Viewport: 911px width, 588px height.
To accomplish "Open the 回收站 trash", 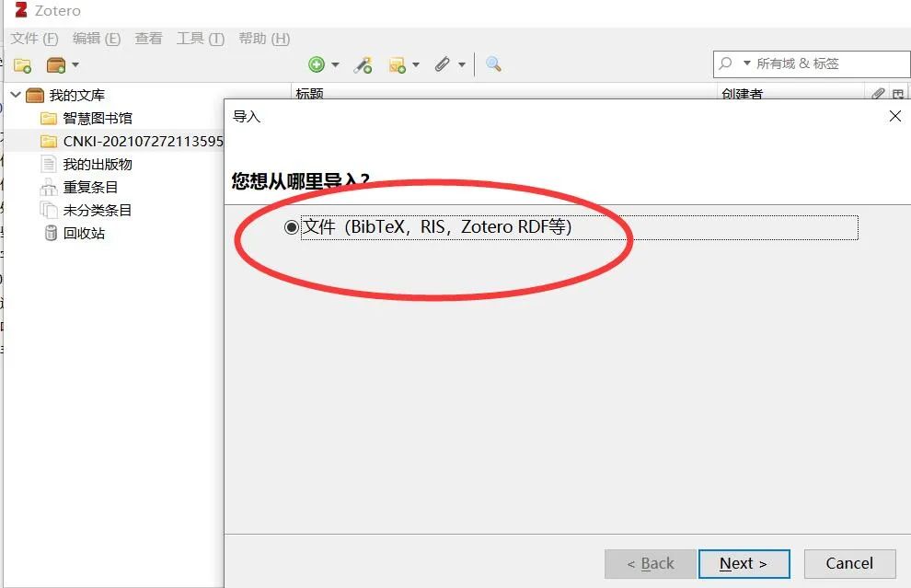I will coord(84,234).
